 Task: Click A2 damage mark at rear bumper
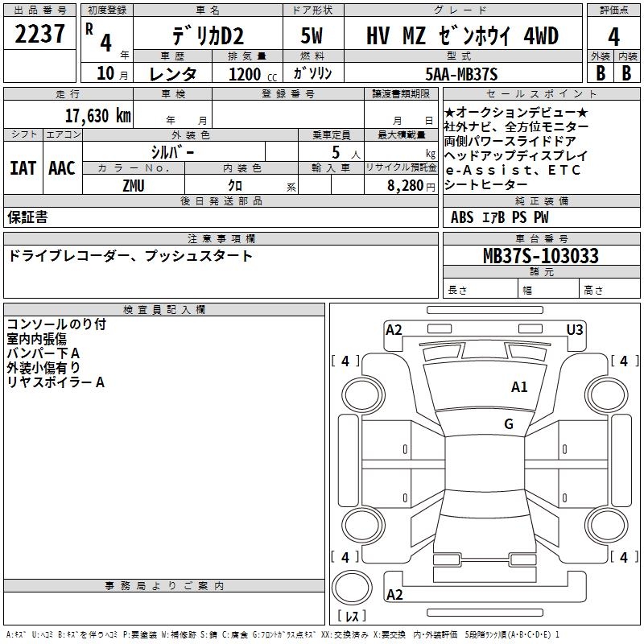(394, 595)
